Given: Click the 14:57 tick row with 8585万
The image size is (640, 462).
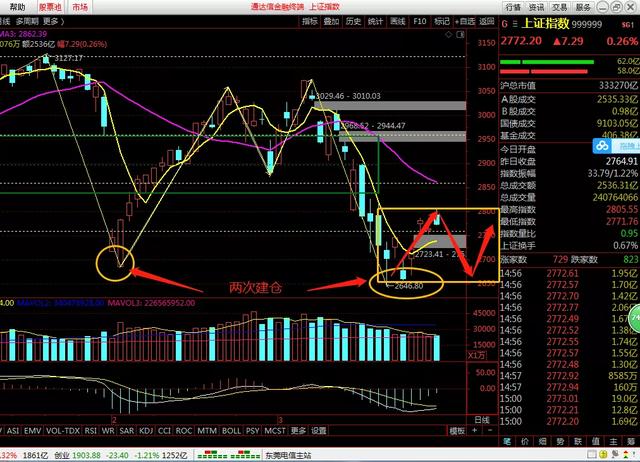Looking at the screenshot, I should 569,376.
